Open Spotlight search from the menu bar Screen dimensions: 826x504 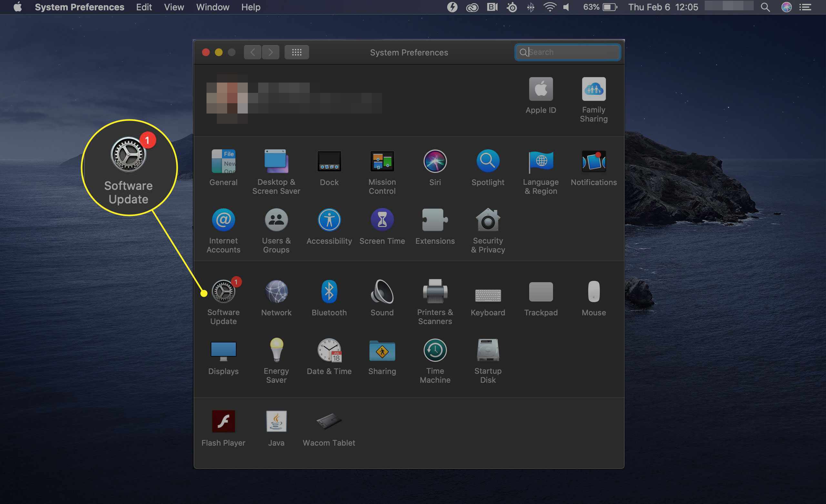click(x=765, y=7)
